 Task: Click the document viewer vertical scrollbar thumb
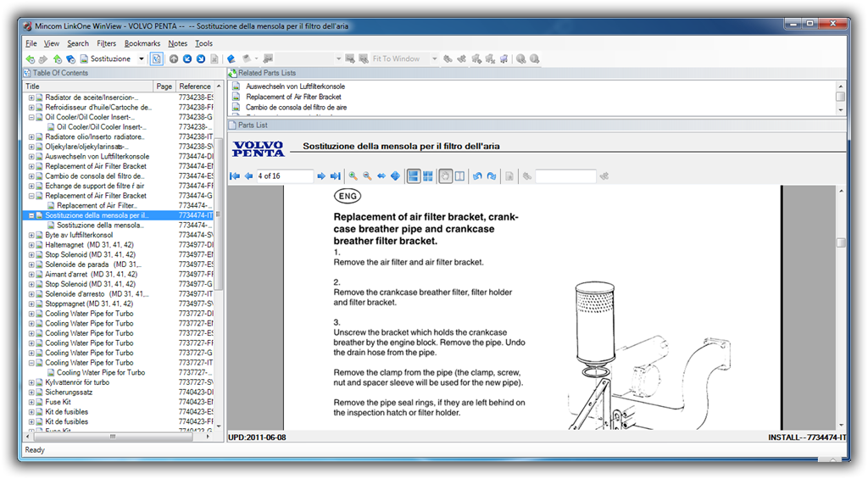(x=841, y=242)
